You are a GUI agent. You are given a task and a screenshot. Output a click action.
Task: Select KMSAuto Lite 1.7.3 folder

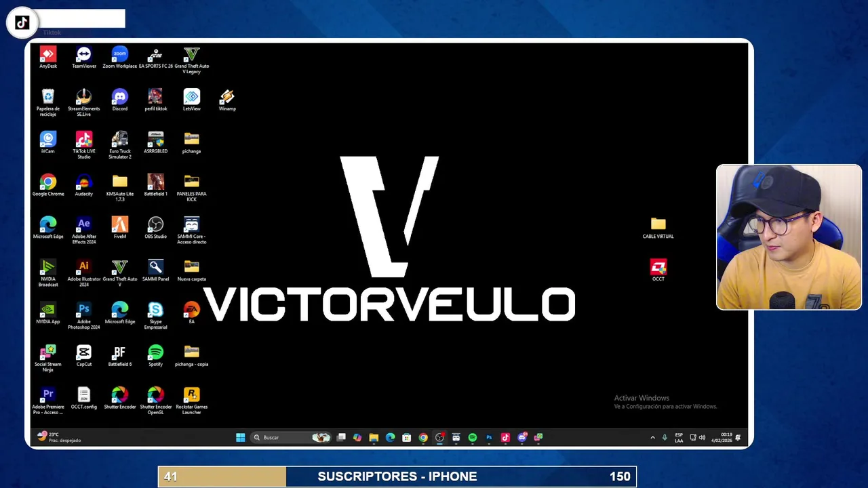120,188
